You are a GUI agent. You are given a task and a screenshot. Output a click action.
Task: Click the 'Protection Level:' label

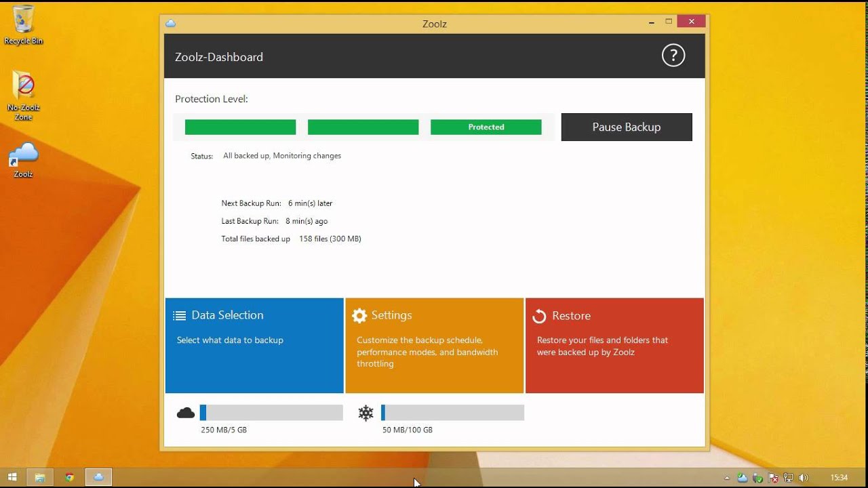pyautogui.click(x=212, y=99)
